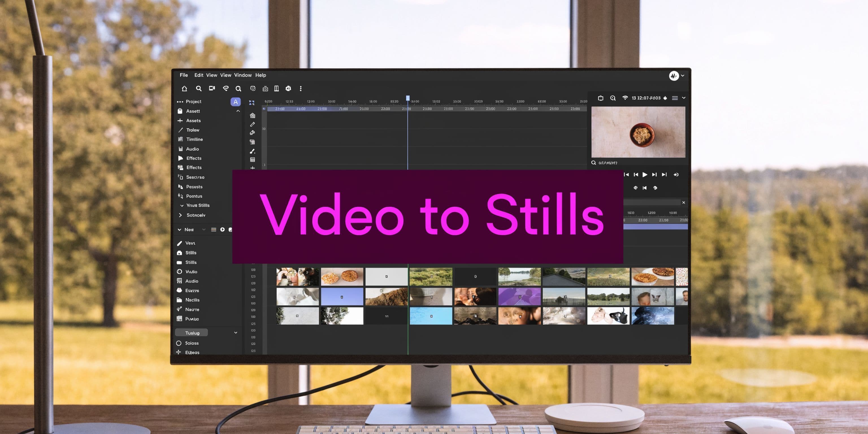Select the Esızre item in the lower list
868x434 pixels.
pyautogui.click(x=188, y=290)
